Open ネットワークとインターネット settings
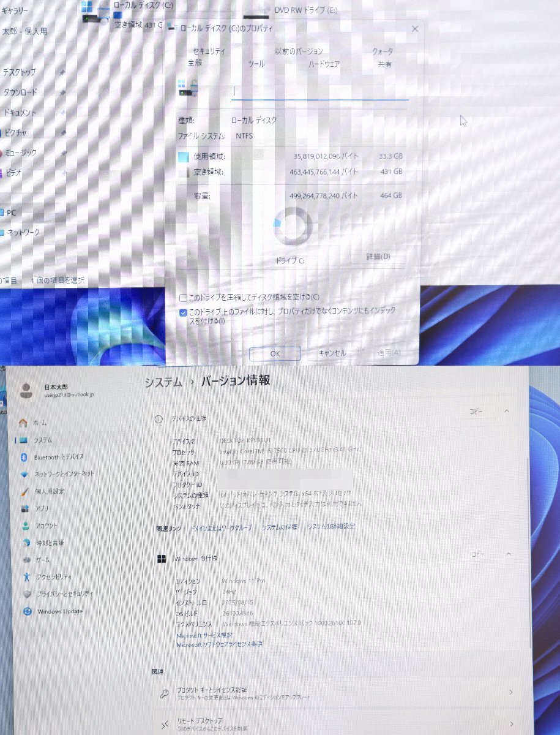The width and height of the screenshot is (560, 735). [x=56, y=474]
